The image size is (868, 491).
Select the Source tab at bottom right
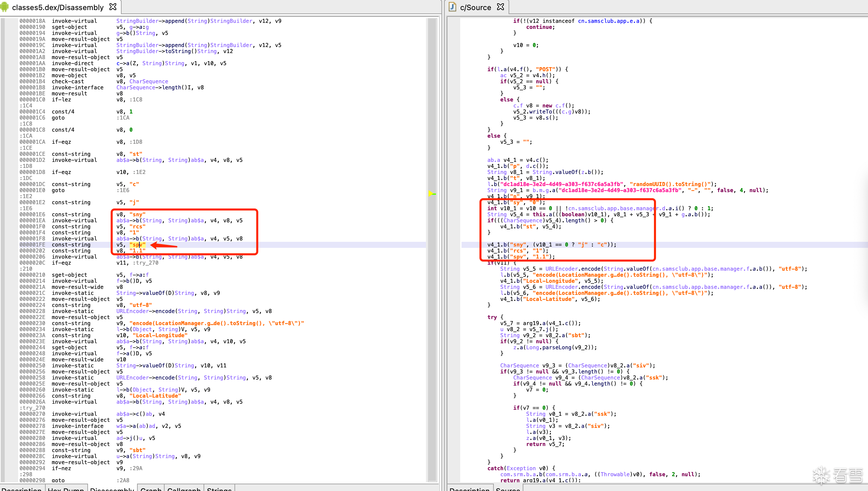pyautogui.click(x=508, y=489)
